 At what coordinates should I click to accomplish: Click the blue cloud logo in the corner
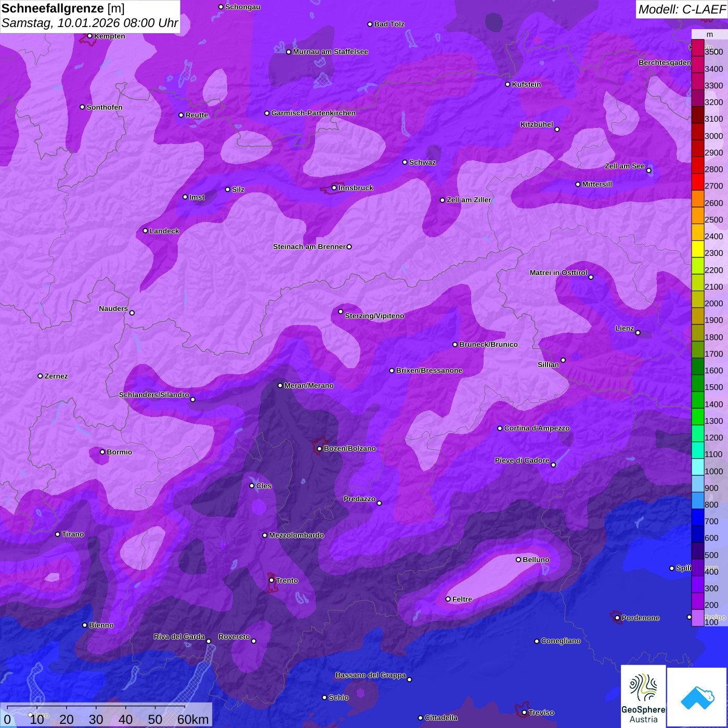697,697
